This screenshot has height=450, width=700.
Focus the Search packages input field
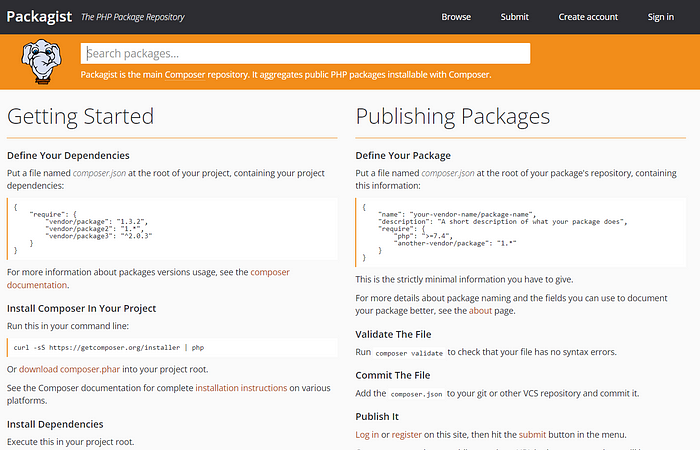(x=305, y=54)
